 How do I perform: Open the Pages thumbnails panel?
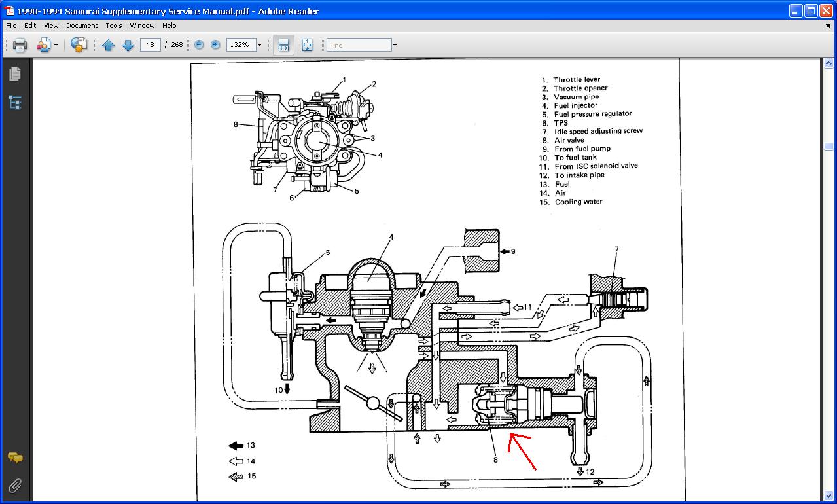(14, 74)
